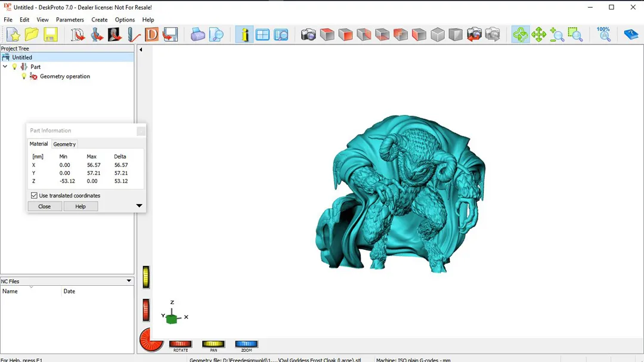Viewport: 644px width, 362px height.
Task: Close Part Information with its title X
Action: (x=141, y=131)
